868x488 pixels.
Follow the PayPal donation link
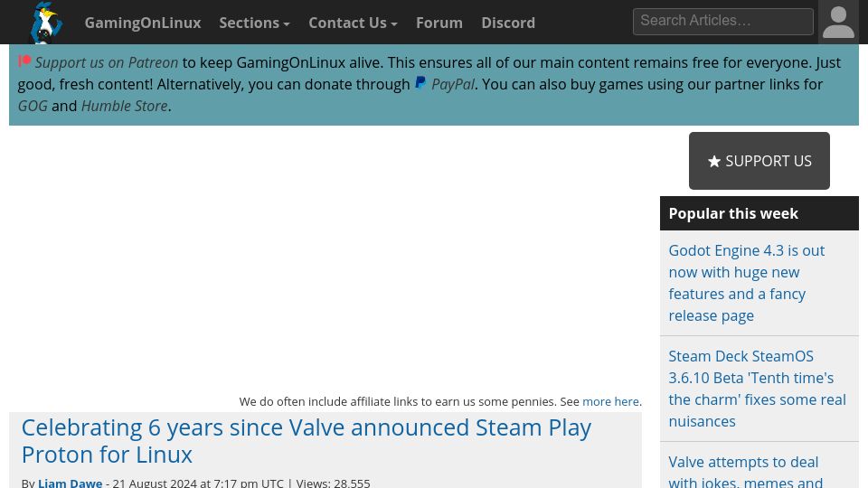click(x=453, y=84)
